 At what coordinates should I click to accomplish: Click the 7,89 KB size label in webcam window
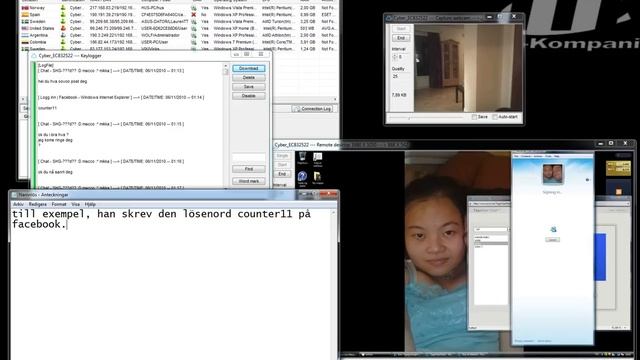[399, 95]
